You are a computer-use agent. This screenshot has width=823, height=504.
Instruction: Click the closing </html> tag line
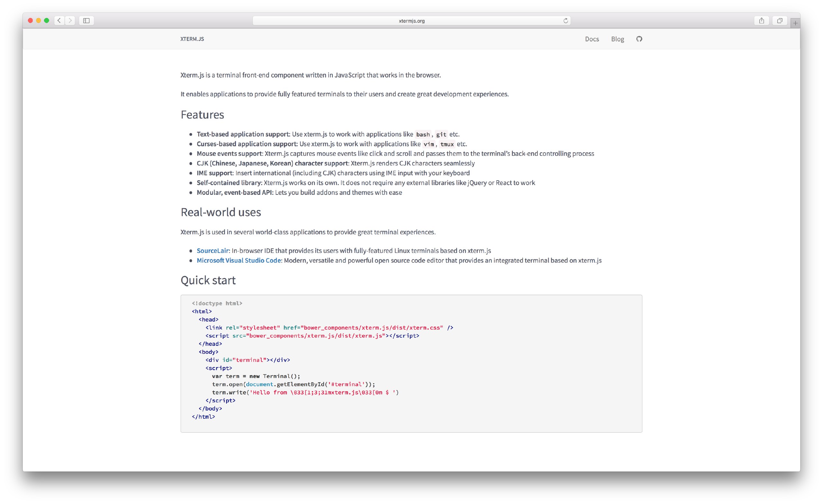coord(203,417)
